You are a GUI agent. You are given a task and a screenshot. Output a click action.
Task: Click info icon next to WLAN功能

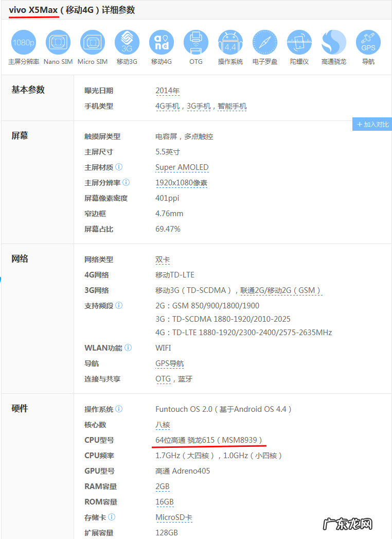click(x=128, y=347)
